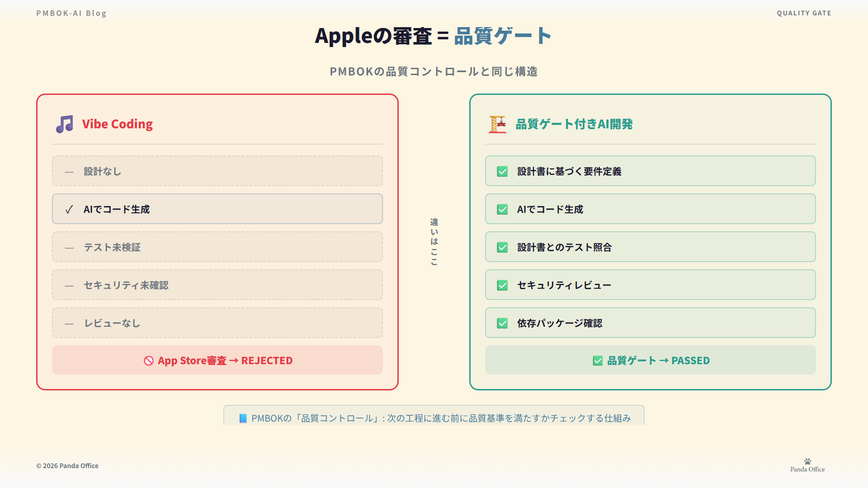Click the dash icon beside 設計なし
The image size is (868, 488).
[x=69, y=172]
